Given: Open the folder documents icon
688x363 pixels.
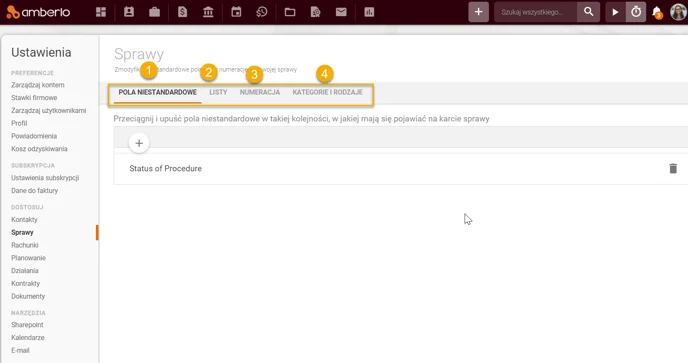Looking at the screenshot, I should pyautogui.click(x=290, y=12).
